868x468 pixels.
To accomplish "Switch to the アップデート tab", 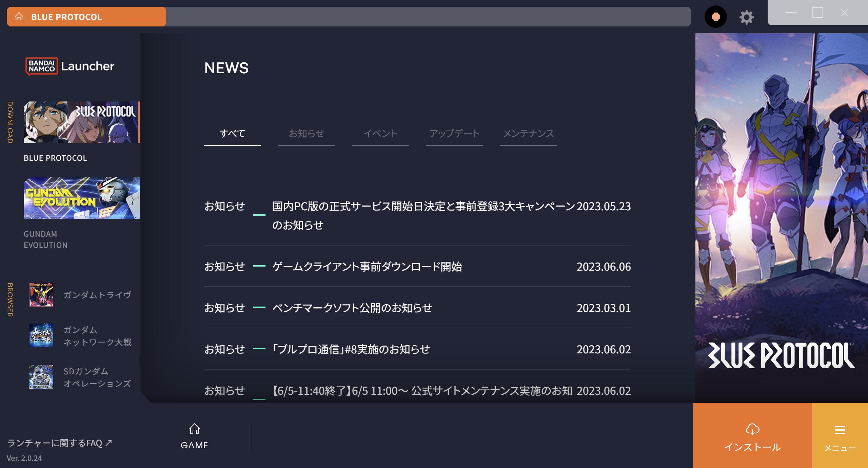I will (x=454, y=134).
